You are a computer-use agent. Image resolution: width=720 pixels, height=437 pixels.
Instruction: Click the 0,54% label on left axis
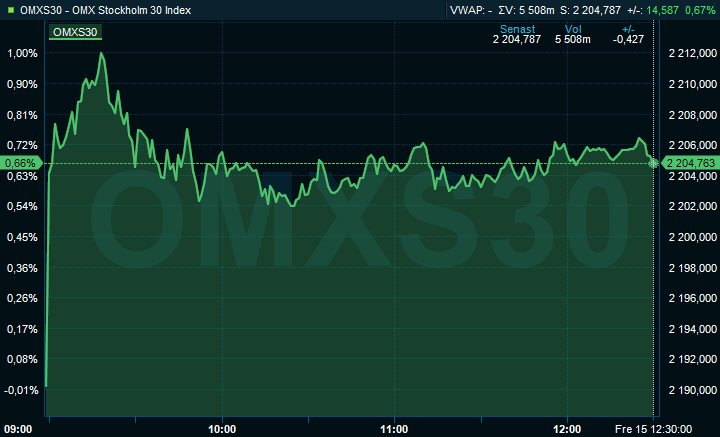point(22,206)
